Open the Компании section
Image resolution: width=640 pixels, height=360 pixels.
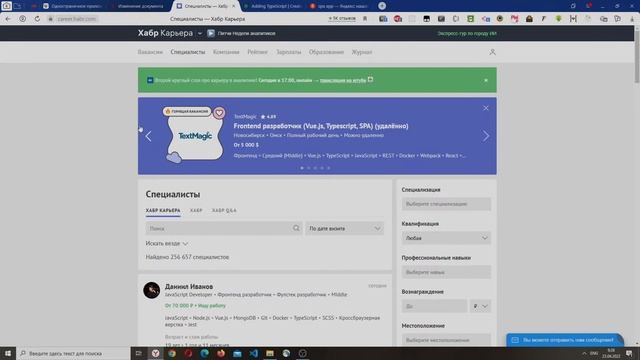[x=226, y=52]
